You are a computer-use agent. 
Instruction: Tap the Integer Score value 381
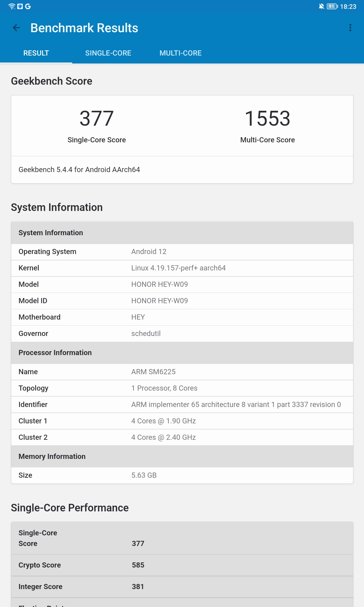click(138, 587)
